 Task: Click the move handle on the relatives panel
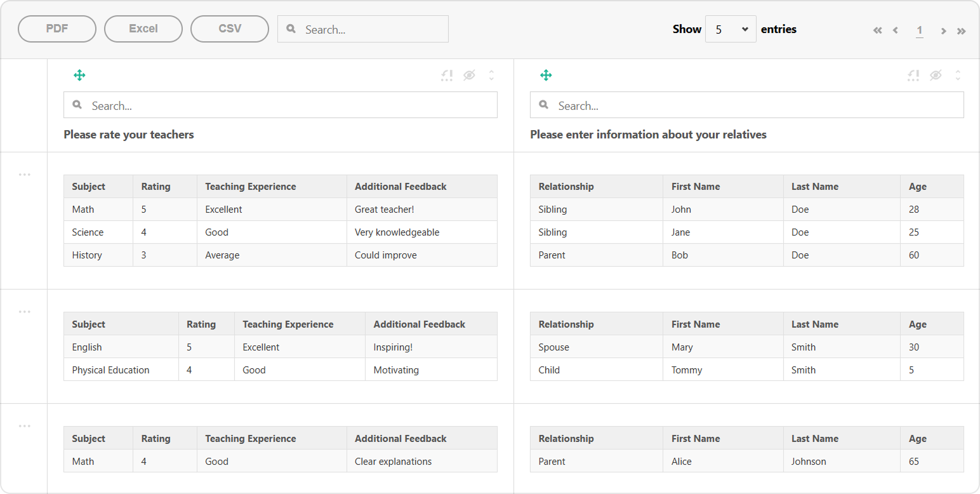pos(546,74)
